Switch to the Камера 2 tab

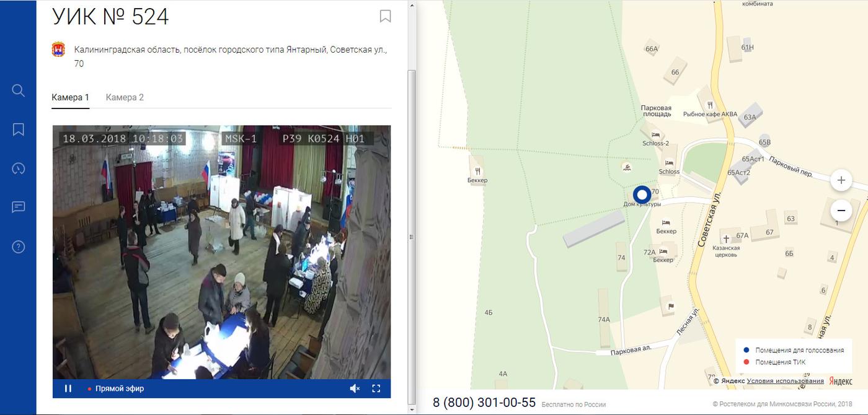[x=125, y=97]
